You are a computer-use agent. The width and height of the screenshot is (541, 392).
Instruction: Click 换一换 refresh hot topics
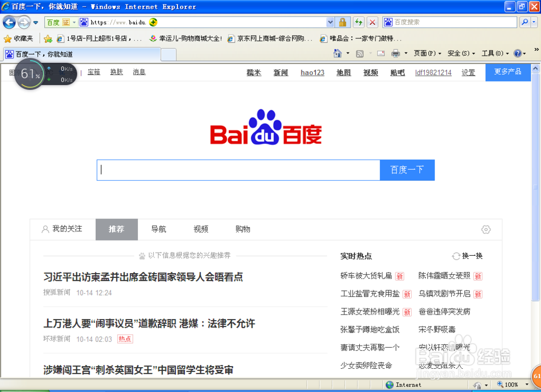pos(467,256)
